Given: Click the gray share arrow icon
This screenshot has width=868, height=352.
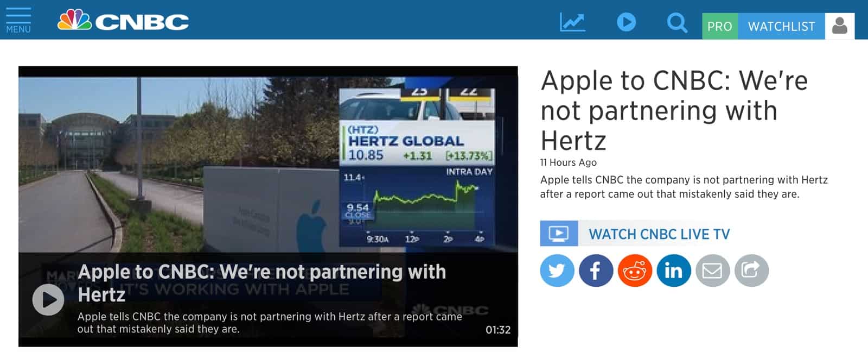Looking at the screenshot, I should (x=751, y=271).
